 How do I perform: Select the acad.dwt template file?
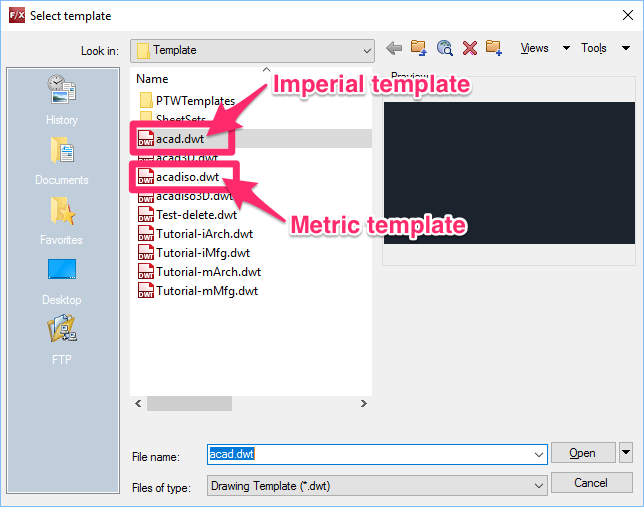point(171,139)
